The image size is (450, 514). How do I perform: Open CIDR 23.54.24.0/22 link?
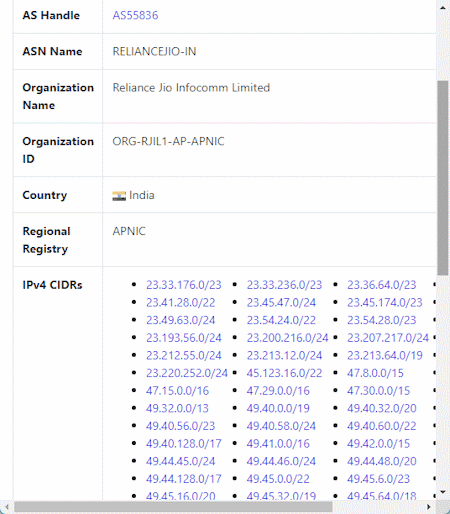[x=281, y=320]
